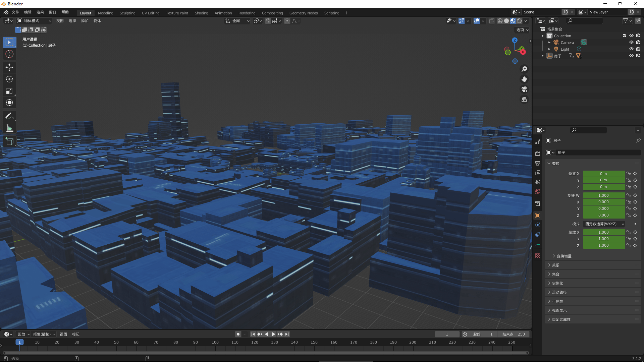Screen dimensions: 644x362
Task: Jump to the last frame button
Action: (287, 334)
